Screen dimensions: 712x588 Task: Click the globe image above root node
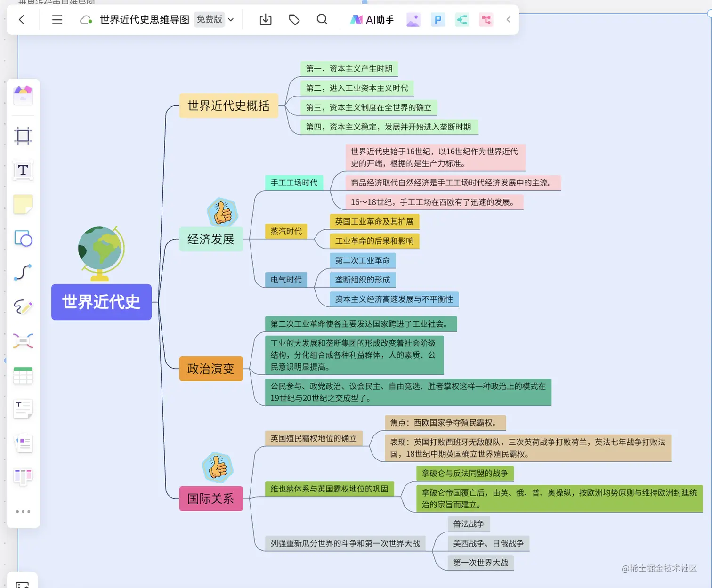coord(101,253)
